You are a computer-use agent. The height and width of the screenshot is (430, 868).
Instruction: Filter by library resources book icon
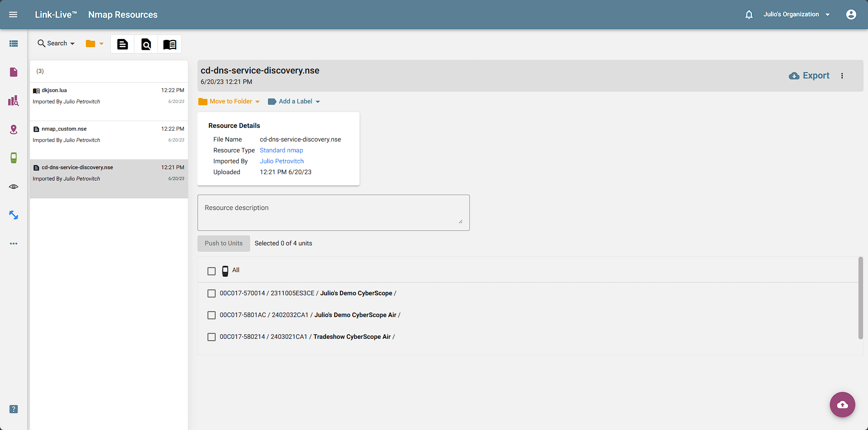click(169, 44)
